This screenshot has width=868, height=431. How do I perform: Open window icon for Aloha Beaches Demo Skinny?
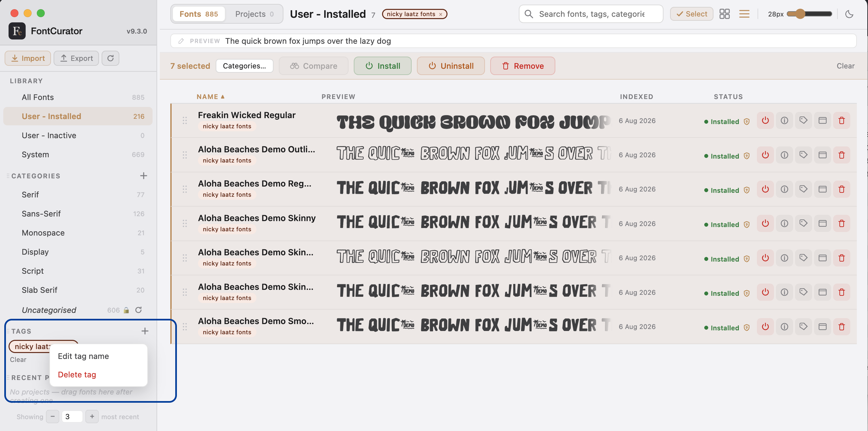(823, 223)
